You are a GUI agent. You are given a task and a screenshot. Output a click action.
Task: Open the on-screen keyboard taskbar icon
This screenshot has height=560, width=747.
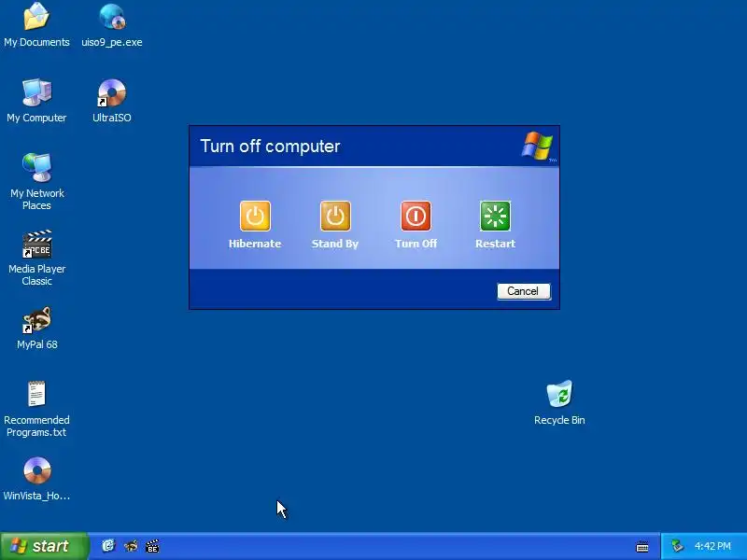[642, 547]
